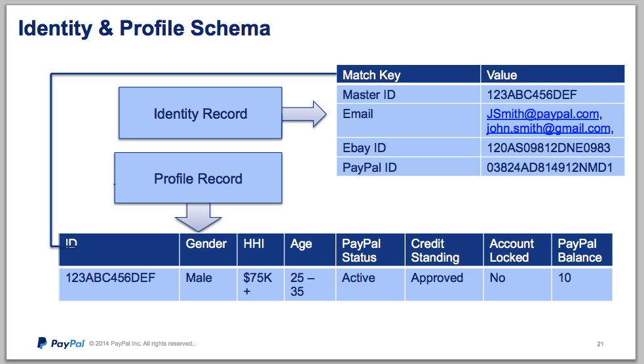The width and height of the screenshot is (644, 364).
Task: Click the Gender column header
Action: click(x=206, y=244)
